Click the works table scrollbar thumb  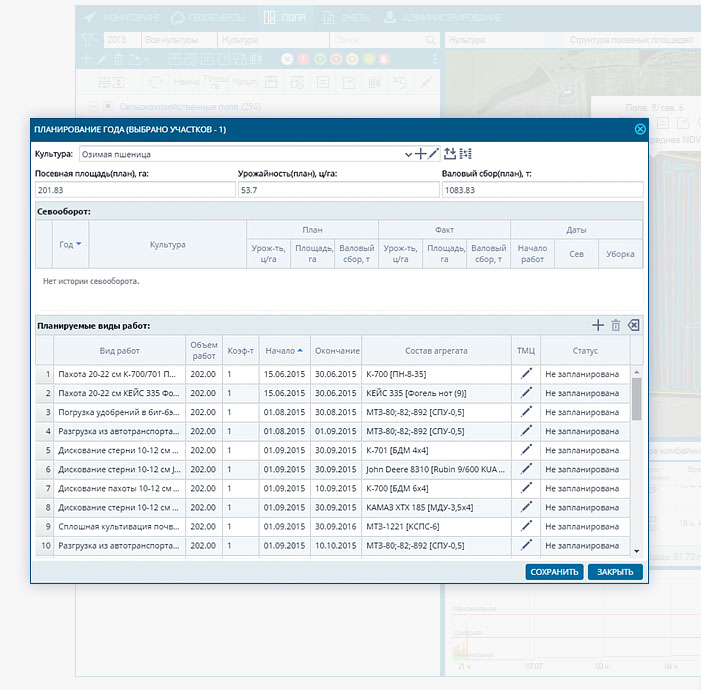tap(637, 399)
